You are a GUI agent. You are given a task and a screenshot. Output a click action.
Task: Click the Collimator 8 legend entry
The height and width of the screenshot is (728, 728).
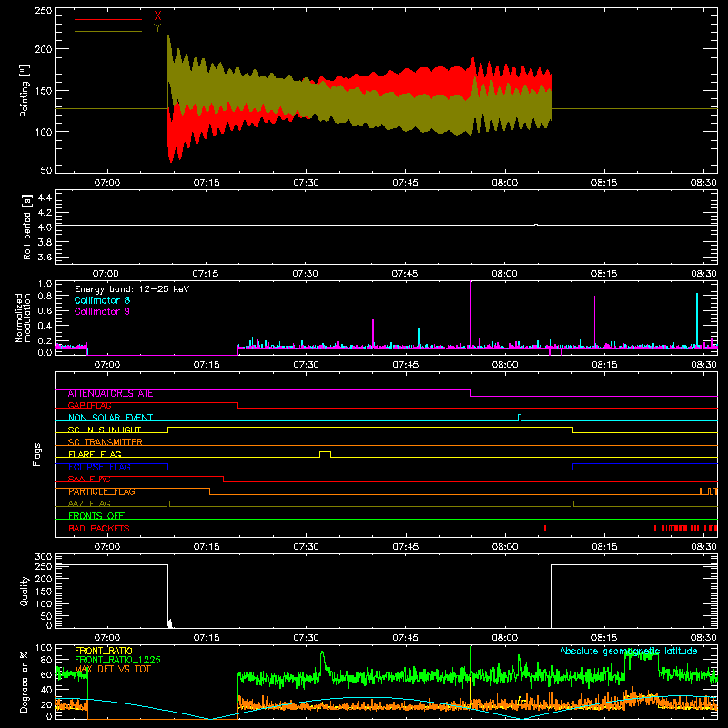(x=102, y=300)
